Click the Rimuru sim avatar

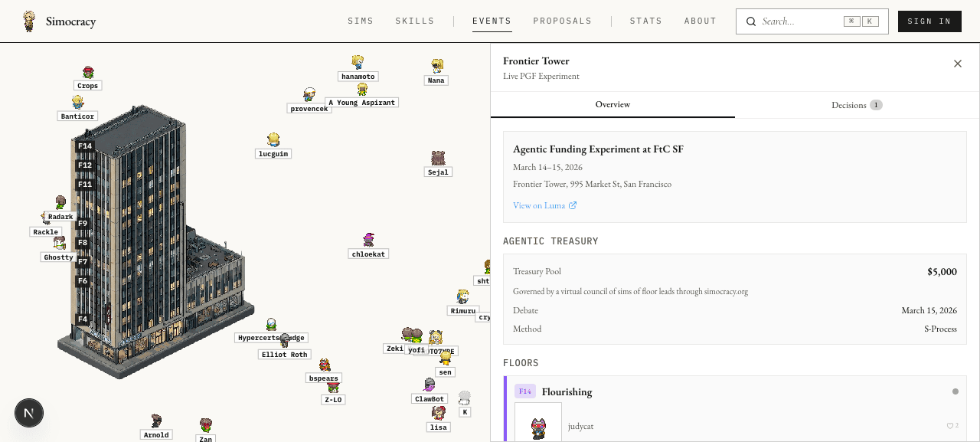point(462,297)
